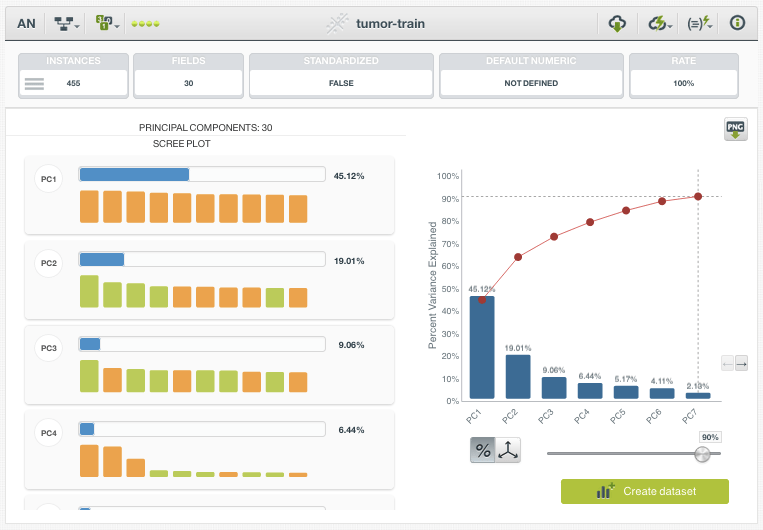This screenshot has width=763, height=530.
Task: Click the cloud download icon
Action: point(617,22)
